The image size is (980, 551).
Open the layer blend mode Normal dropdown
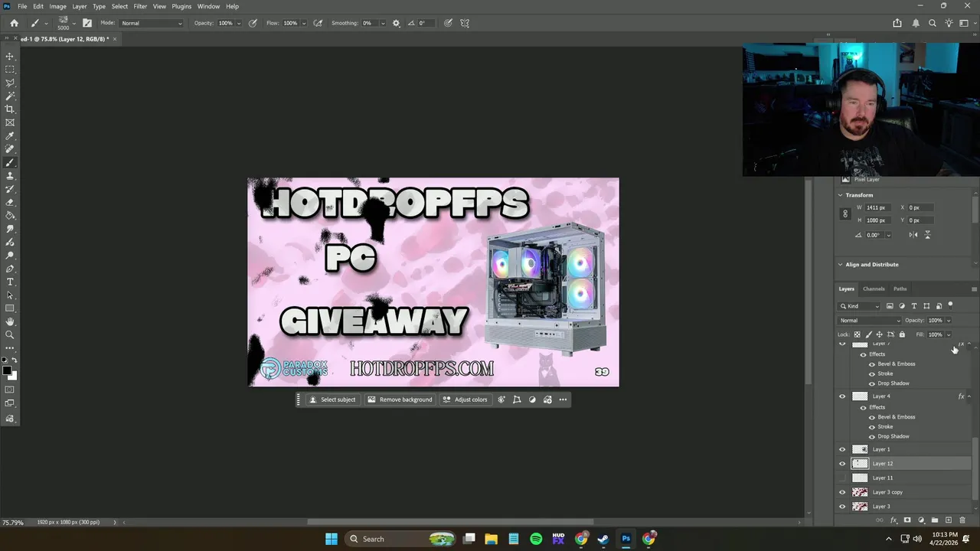(x=870, y=321)
